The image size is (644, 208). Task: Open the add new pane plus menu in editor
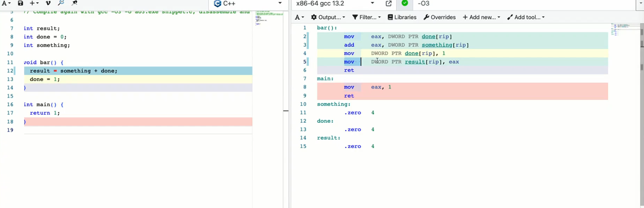34,3
